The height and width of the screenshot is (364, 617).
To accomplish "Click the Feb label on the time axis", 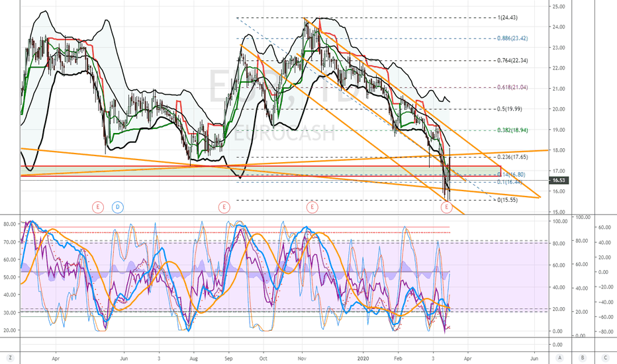I will [x=398, y=359].
